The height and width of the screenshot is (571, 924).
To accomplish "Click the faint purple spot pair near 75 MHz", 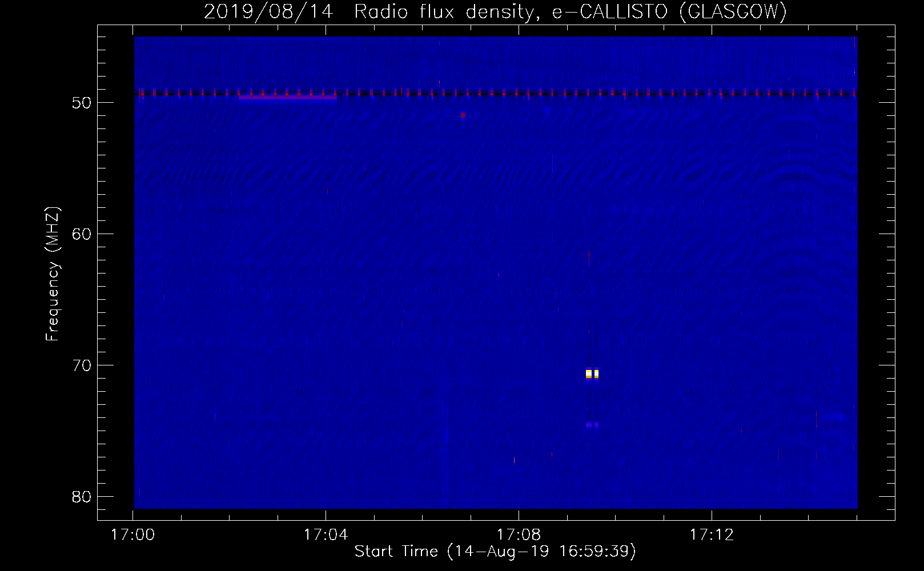I will point(592,425).
